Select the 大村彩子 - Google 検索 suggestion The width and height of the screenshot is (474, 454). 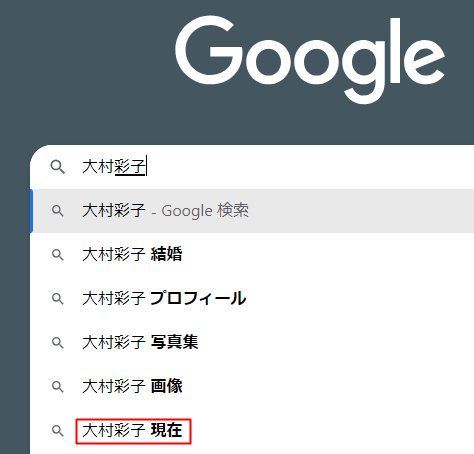coord(252,211)
